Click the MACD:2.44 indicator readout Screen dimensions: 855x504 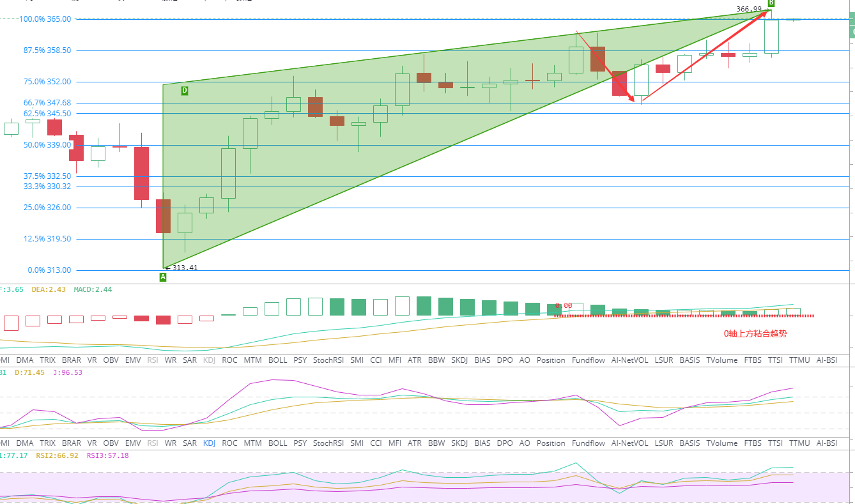point(93,289)
